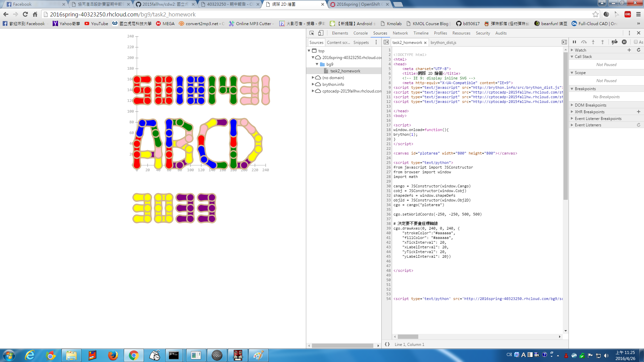Viewport: 644px width, 362px height.
Task: Open the Audits panel
Action: pos(501,33)
